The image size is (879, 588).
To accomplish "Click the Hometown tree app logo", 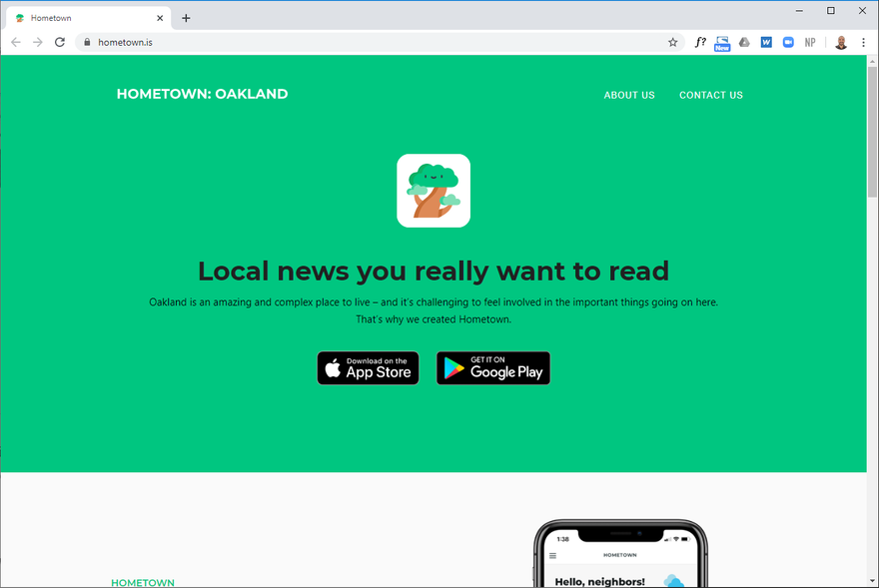I will tap(434, 191).
